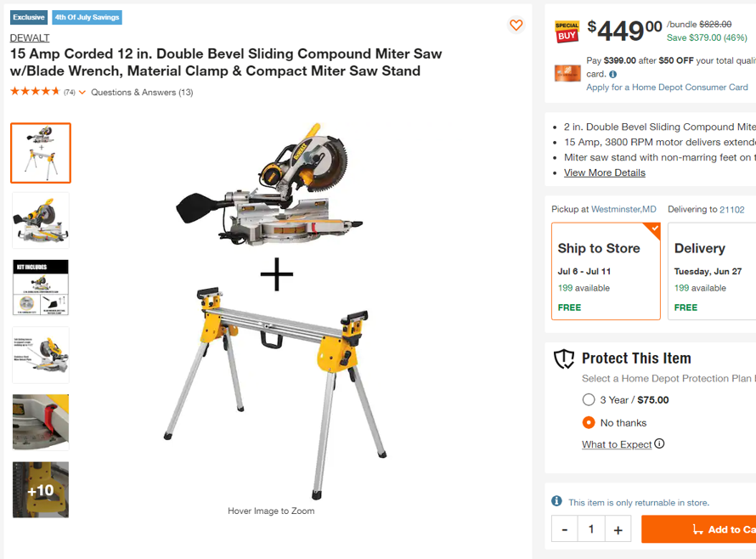
Task: Click the Protect This Item shield icon
Action: 564,359
